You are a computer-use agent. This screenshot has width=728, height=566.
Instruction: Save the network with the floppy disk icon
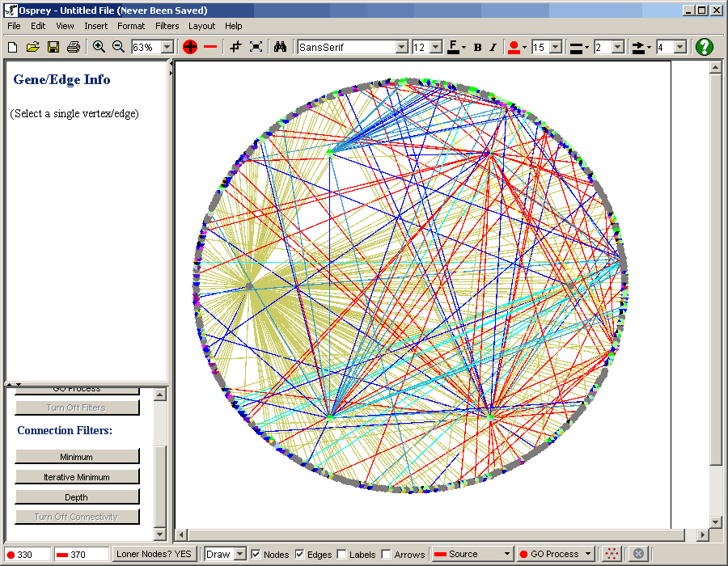click(53, 47)
